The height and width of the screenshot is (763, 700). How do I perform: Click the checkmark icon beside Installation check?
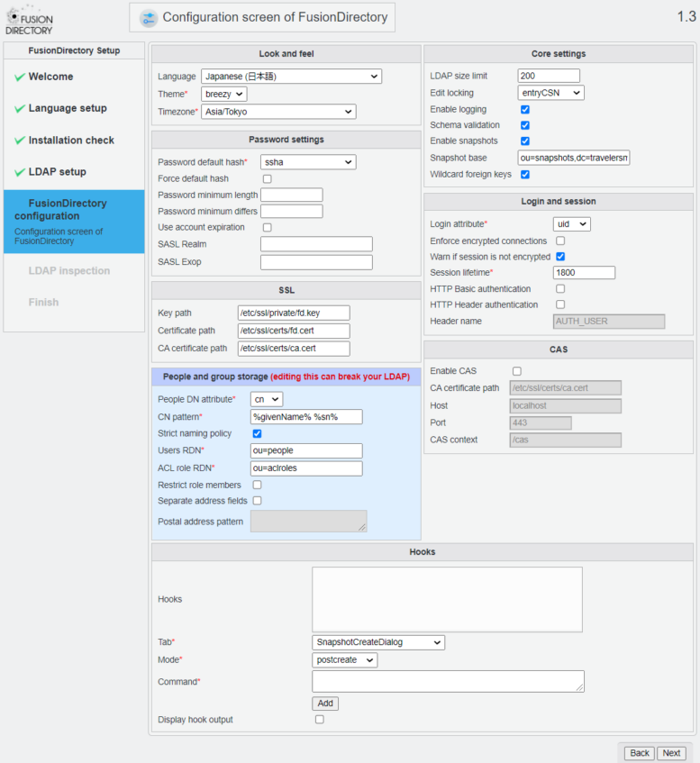point(20,141)
